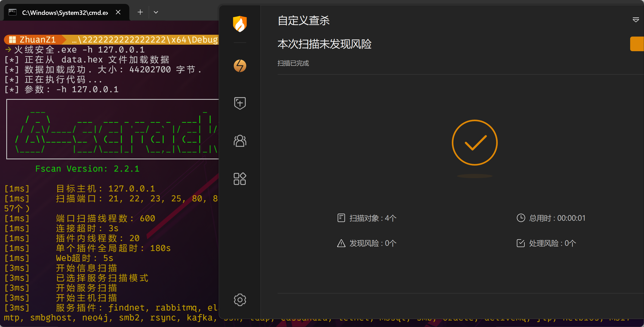This screenshot has width=644, height=327.
Task: Open the user access control section
Action: point(240,141)
